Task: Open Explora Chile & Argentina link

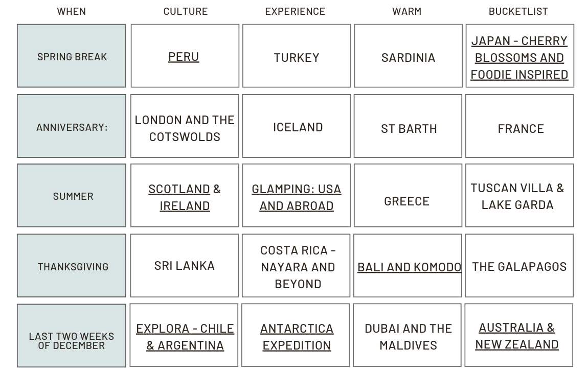Action: (185, 336)
